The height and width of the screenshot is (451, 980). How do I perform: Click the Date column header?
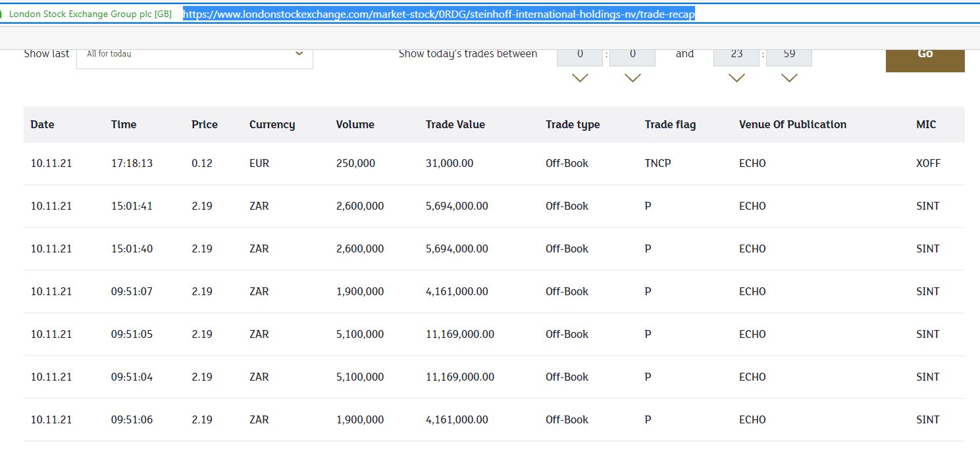(42, 124)
